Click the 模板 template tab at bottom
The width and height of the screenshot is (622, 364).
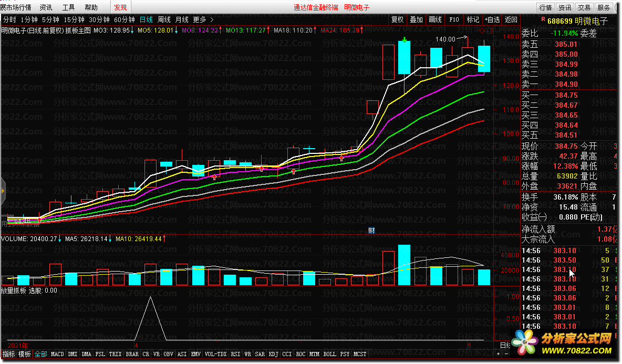(x=25, y=354)
